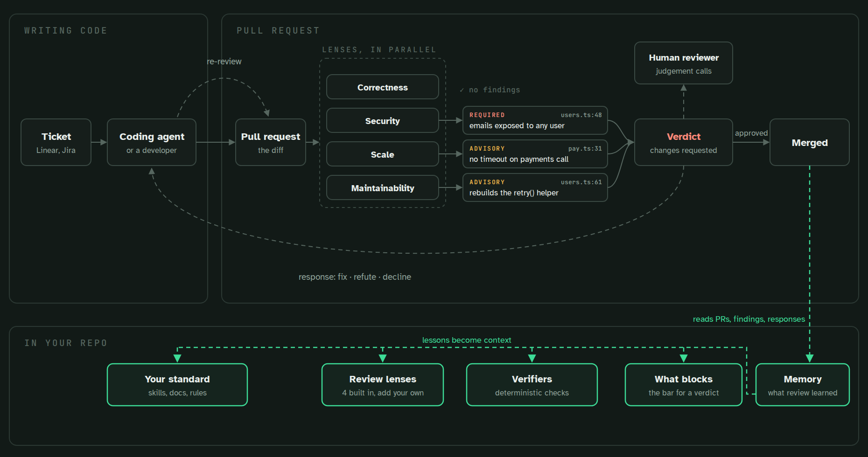Click the 'pay.ts:31' file reference

click(x=585, y=149)
